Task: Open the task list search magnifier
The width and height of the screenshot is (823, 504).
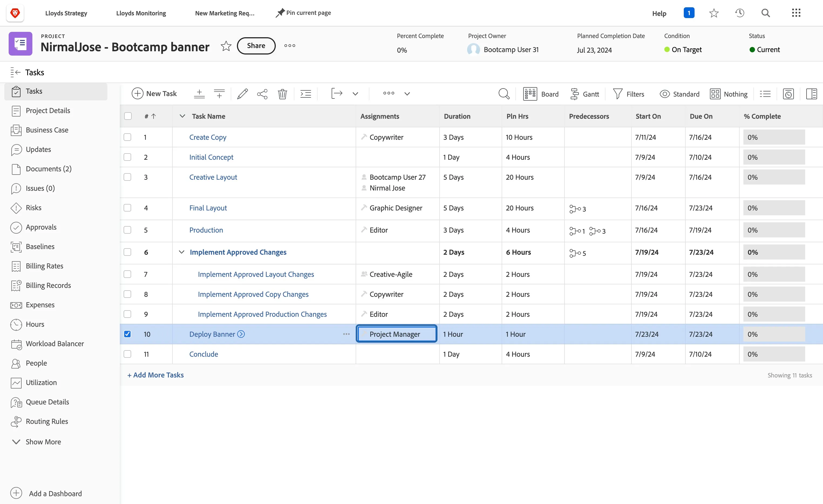Action: pos(504,94)
